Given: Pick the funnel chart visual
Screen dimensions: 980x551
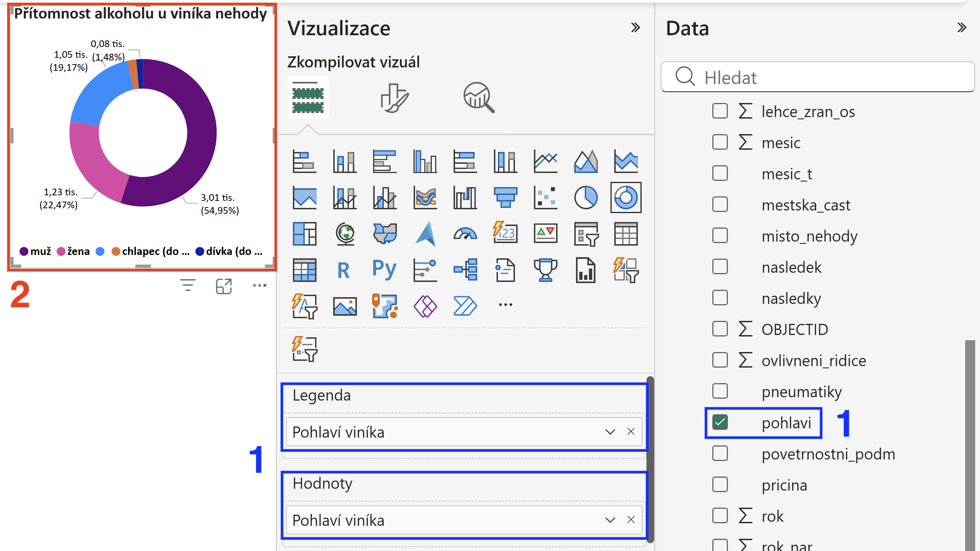Looking at the screenshot, I should pos(505,197).
